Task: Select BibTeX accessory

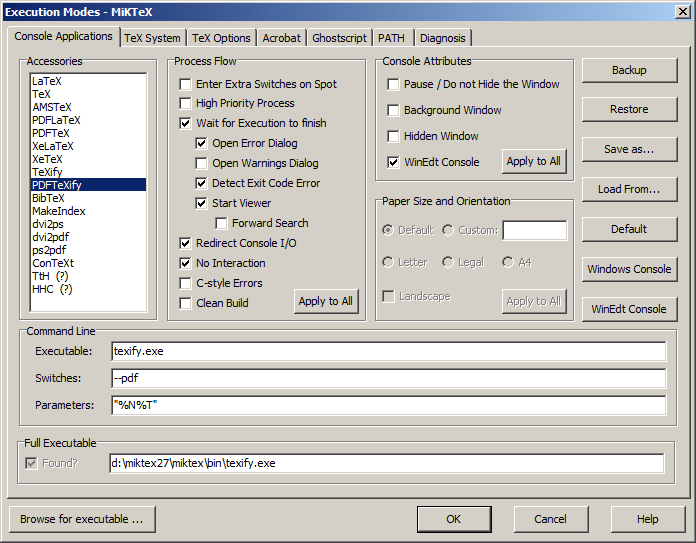Action: click(x=88, y=198)
